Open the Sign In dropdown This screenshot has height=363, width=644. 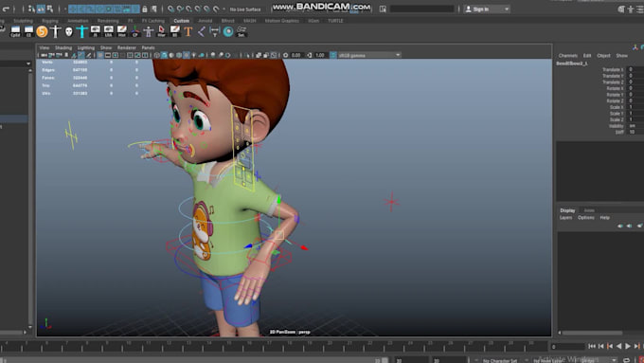487,9
